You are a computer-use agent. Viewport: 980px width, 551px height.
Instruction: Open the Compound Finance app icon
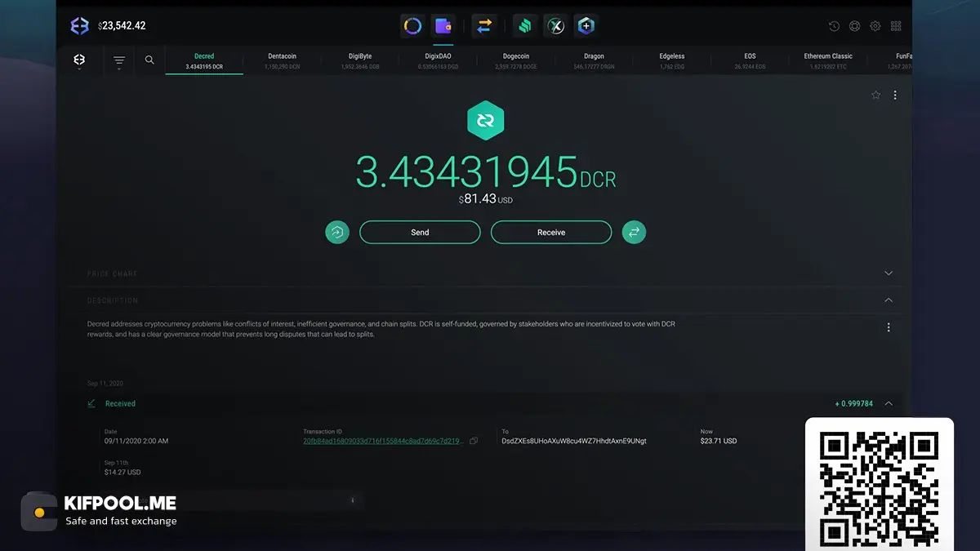click(525, 26)
